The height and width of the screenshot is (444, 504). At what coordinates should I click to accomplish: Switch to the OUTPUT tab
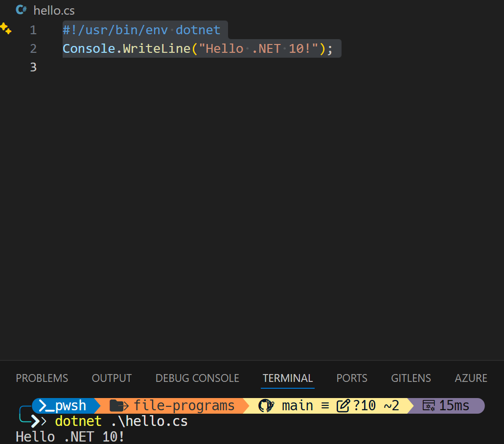[111, 378]
